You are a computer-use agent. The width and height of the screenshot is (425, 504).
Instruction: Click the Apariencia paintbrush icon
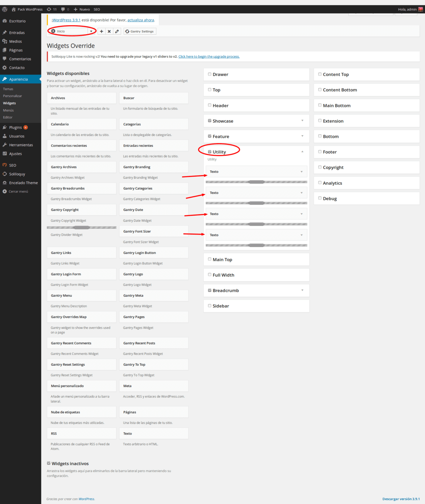click(5, 79)
